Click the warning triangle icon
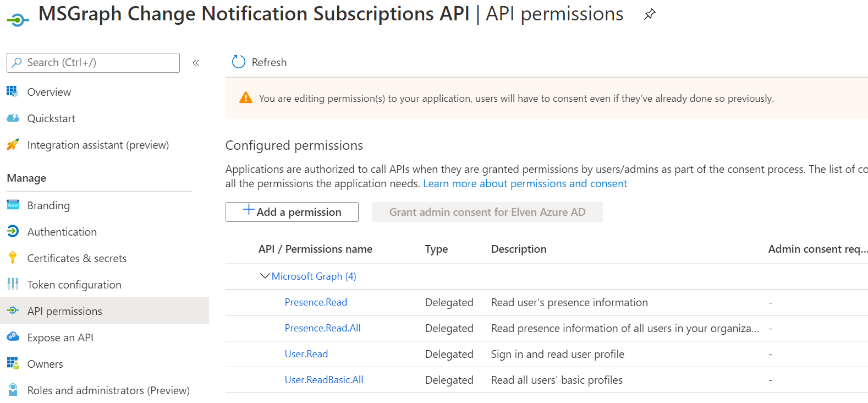Screen dimensions: 868x403 [x=246, y=98]
